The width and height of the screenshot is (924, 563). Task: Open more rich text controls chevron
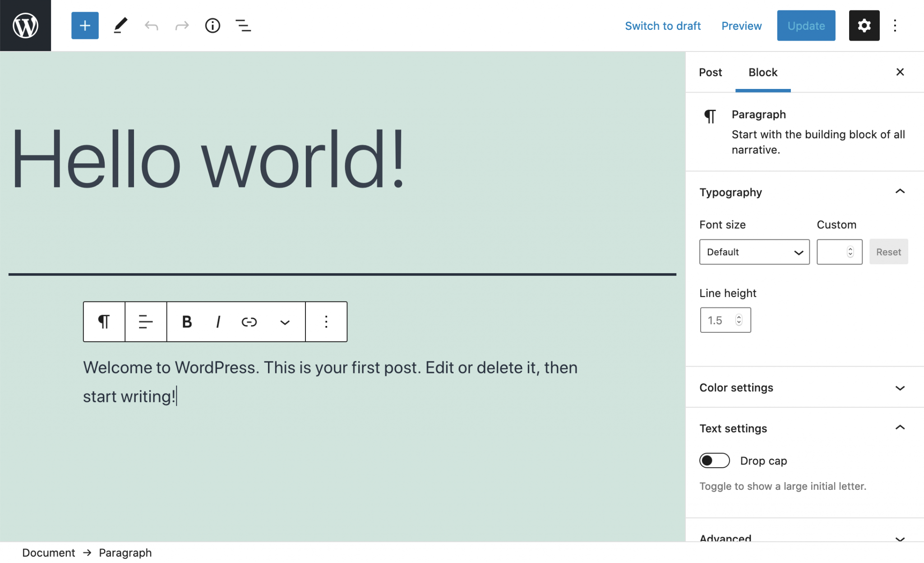(x=285, y=322)
